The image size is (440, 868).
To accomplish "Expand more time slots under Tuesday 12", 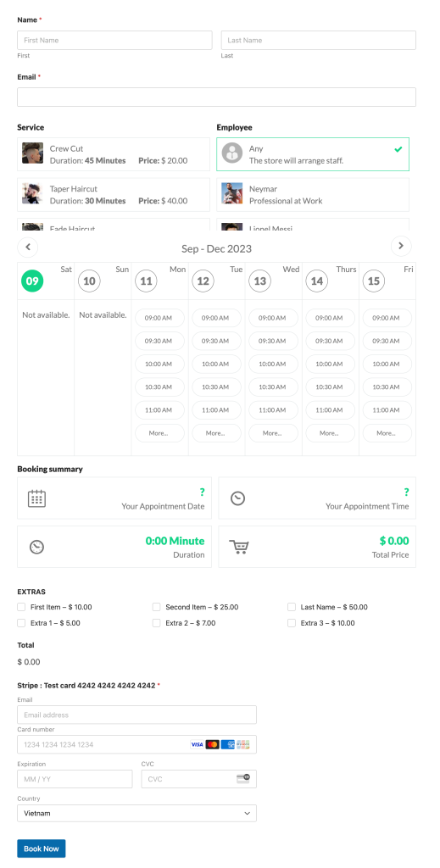I will (215, 433).
